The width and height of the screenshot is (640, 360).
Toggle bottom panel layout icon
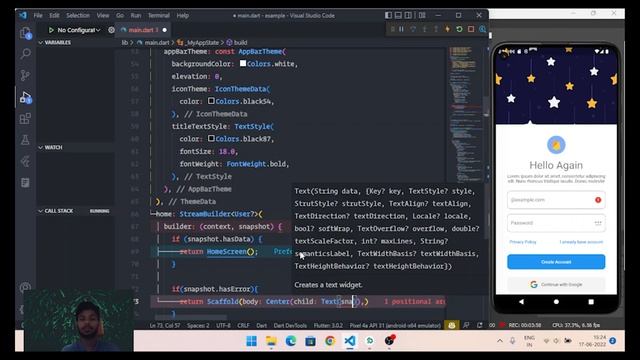[x=398, y=15]
